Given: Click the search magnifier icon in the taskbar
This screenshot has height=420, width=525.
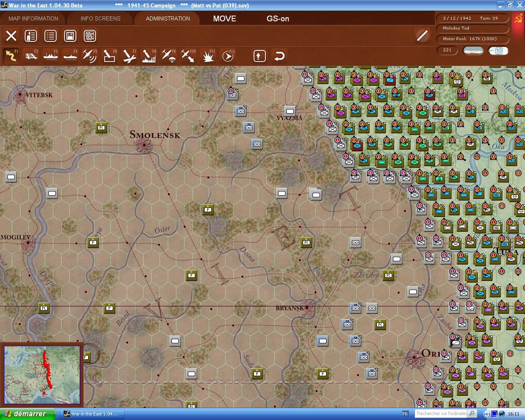Looking at the screenshot, I should pyautogui.click(x=472, y=413).
